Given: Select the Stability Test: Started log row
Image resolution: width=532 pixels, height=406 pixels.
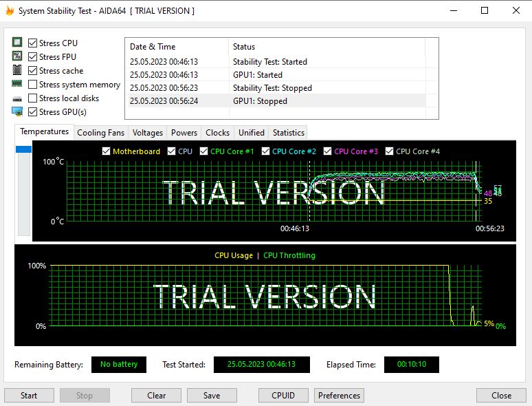Looking at the screenshot, I should coord(276,61).
